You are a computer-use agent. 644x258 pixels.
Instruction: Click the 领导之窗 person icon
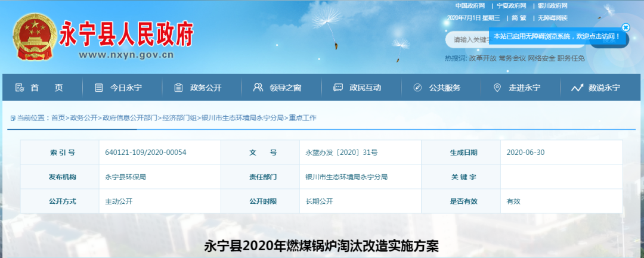point(258,88)
